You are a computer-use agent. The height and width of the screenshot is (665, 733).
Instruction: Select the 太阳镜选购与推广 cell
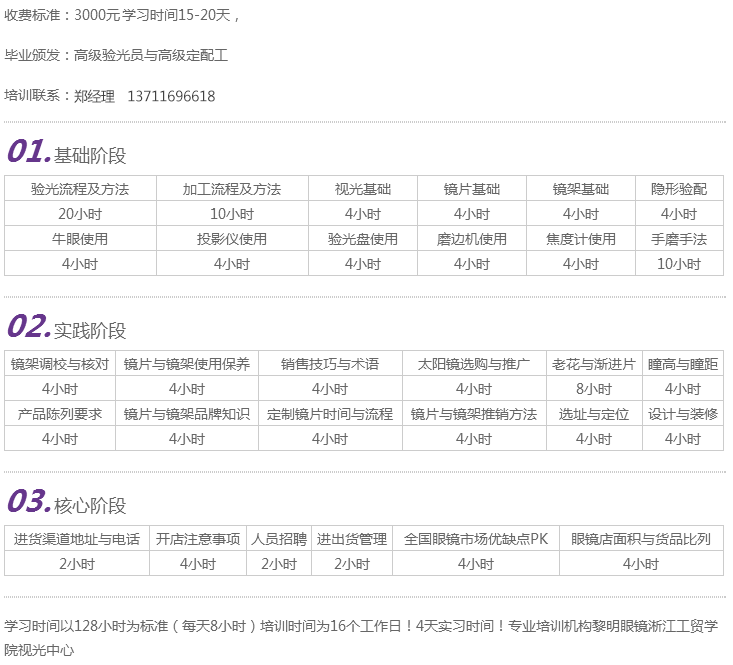(474, 364)
